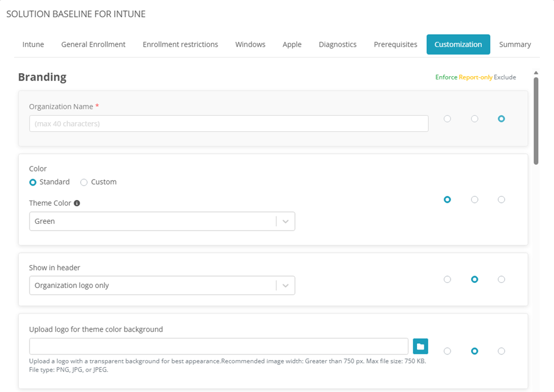Set Show in header to Enforce
The image size is (554, 392).
(x=447, y=280)
